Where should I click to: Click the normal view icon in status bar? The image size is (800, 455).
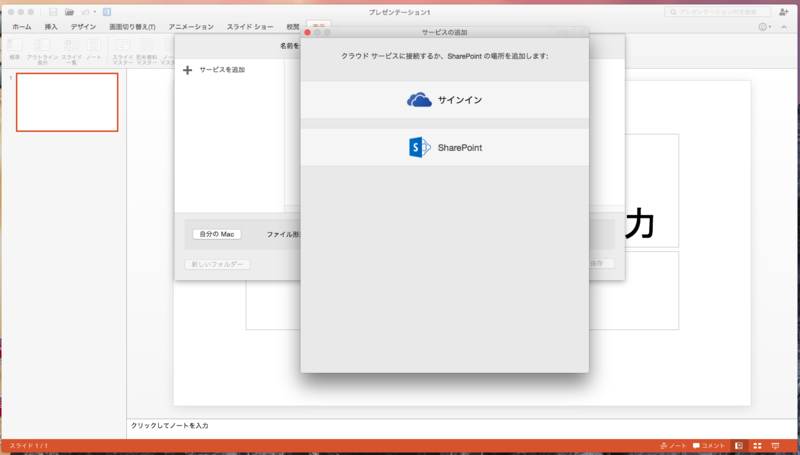739,446
